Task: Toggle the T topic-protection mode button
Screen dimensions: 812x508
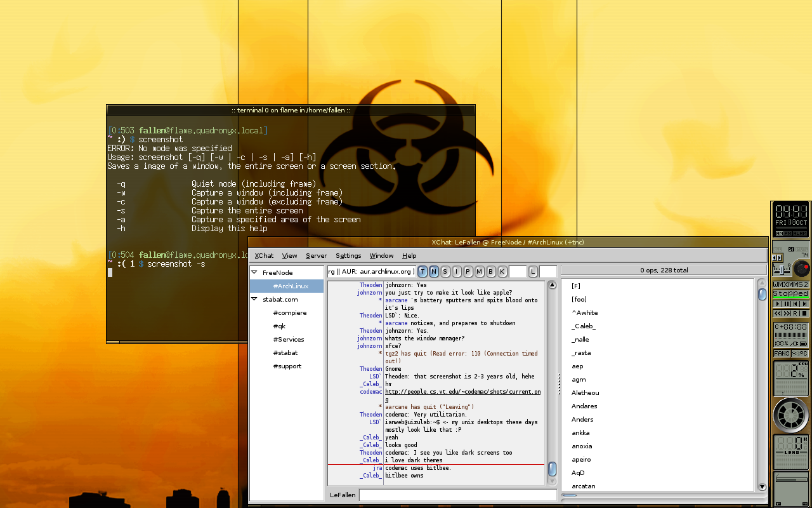Action: click(422, 272)
